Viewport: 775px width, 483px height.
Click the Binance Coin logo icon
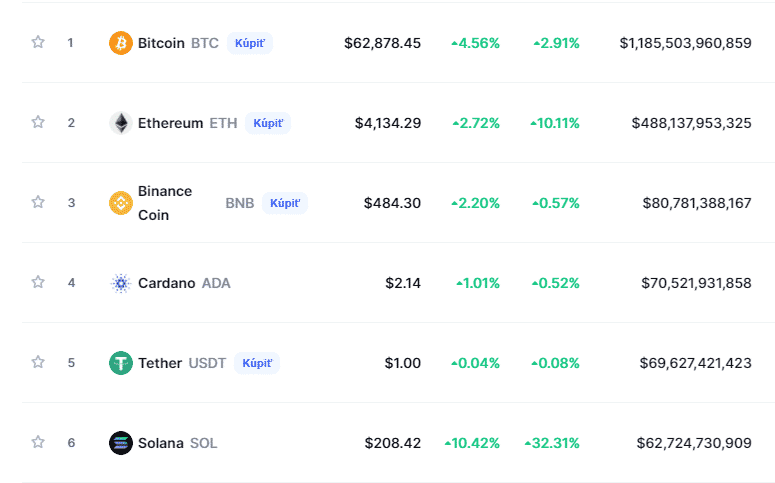(120, 203)
